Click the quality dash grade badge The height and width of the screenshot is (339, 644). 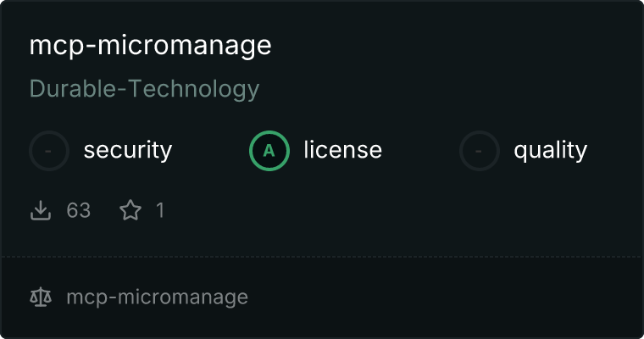480,151
